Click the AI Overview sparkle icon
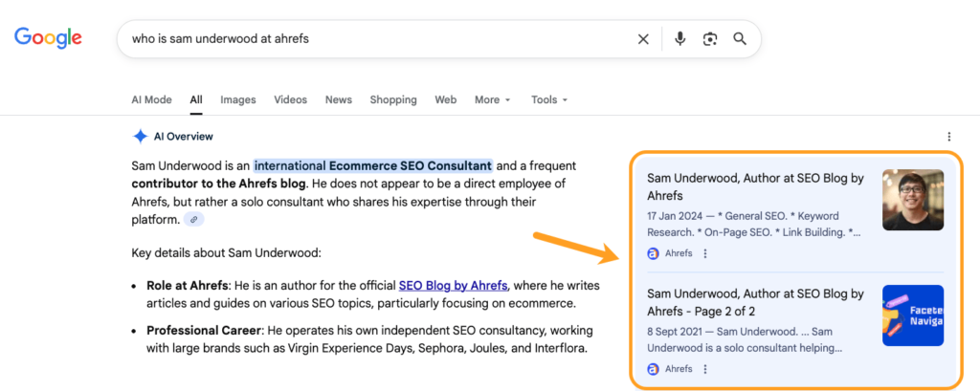The image size is (980, 391). [x=140, y=136]
